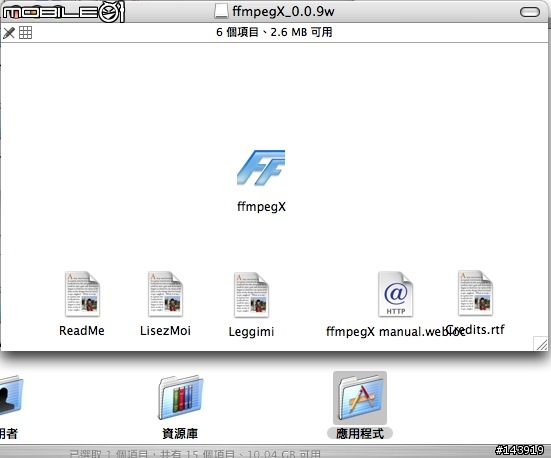Select the Leggimi document icon
551x458 pixels.
[251, 295]
